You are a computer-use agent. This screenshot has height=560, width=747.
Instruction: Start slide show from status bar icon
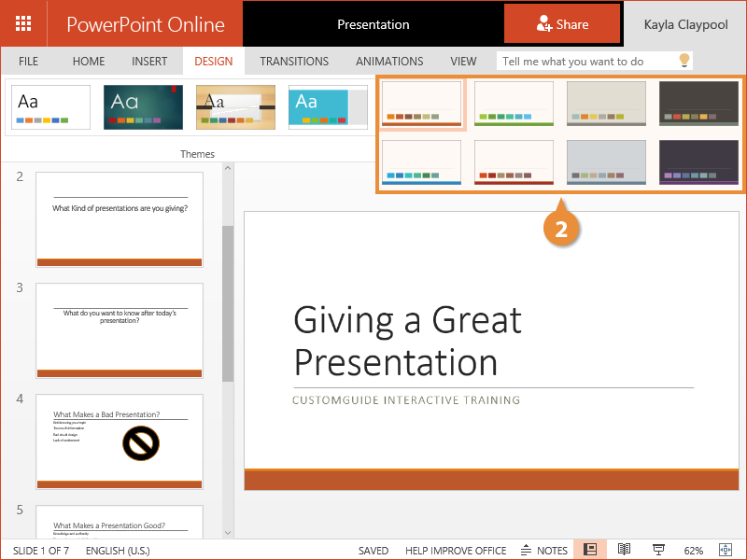(657, 550)
